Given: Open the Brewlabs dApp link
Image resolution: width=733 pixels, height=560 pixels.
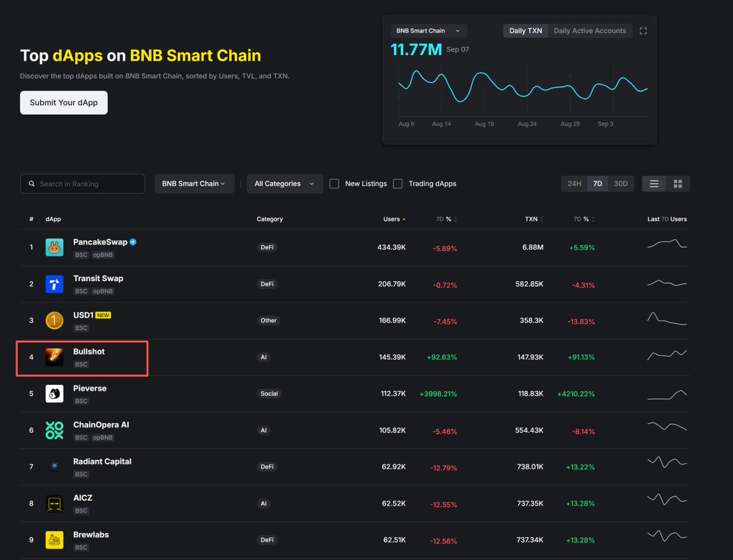Looking at the screenshot, I should (x=91, y=535).
